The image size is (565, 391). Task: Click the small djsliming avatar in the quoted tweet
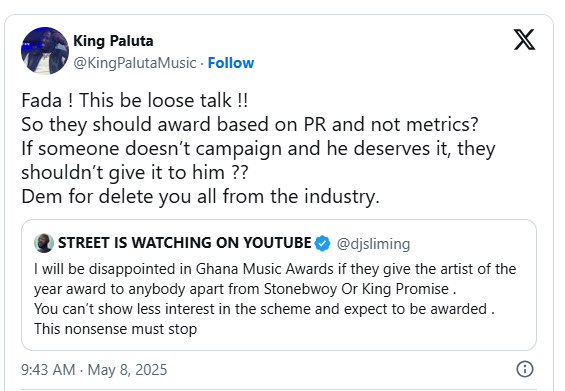click(44, 243)
